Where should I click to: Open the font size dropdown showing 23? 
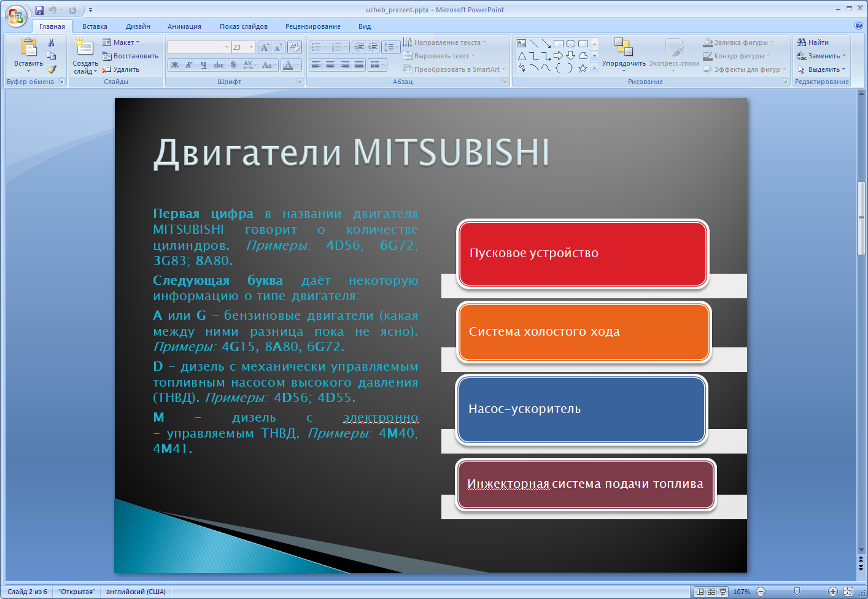click(243, 47)
